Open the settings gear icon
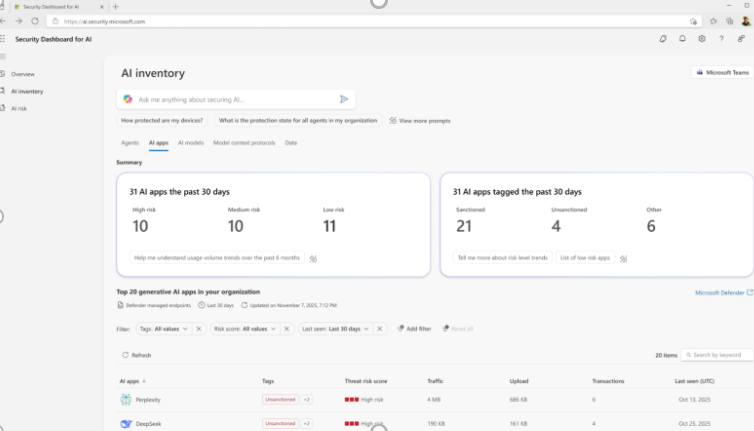 [x=702, y=39]
